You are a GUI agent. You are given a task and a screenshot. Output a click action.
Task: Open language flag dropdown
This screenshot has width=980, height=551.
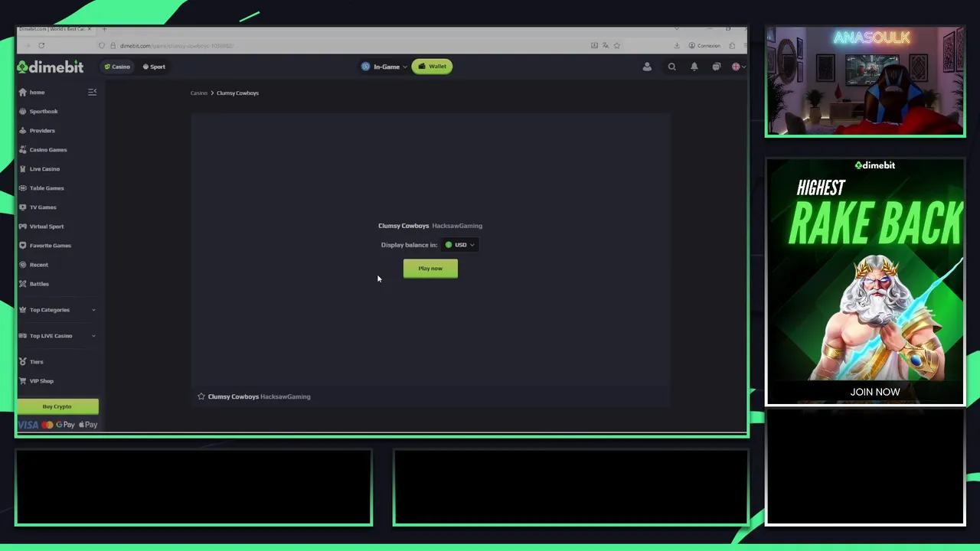coord(737,67)
